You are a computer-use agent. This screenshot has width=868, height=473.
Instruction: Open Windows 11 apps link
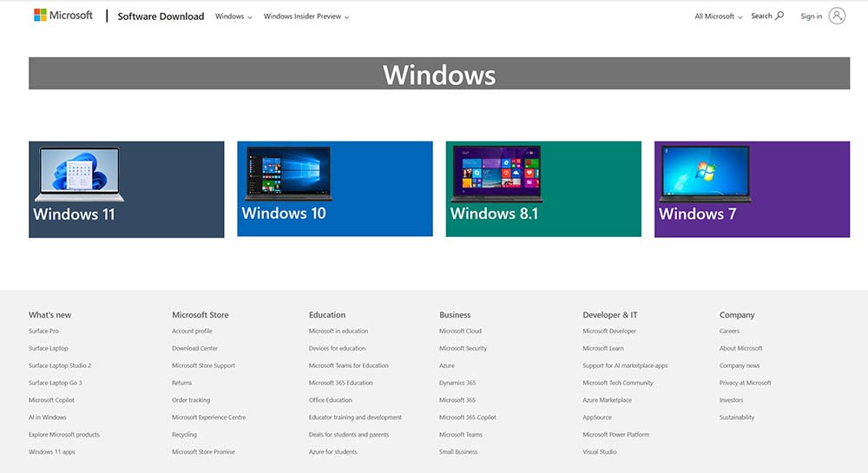(x=51, y=451)
